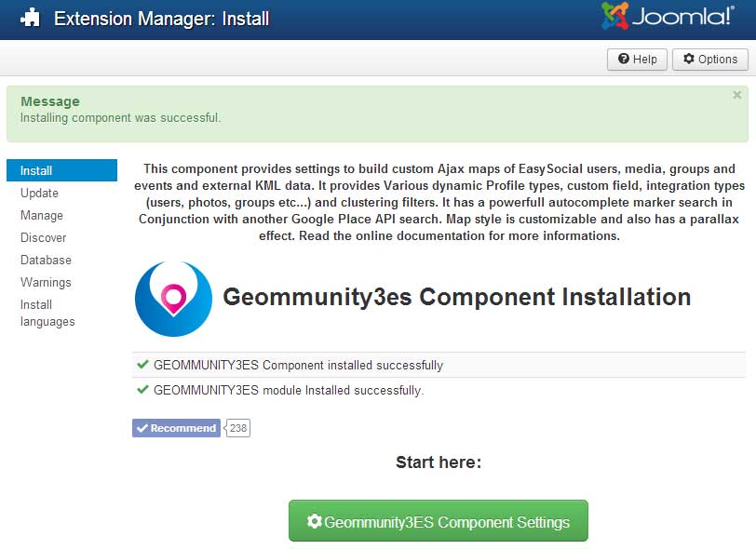Open the Discover sidebar item

coord(44,237)
